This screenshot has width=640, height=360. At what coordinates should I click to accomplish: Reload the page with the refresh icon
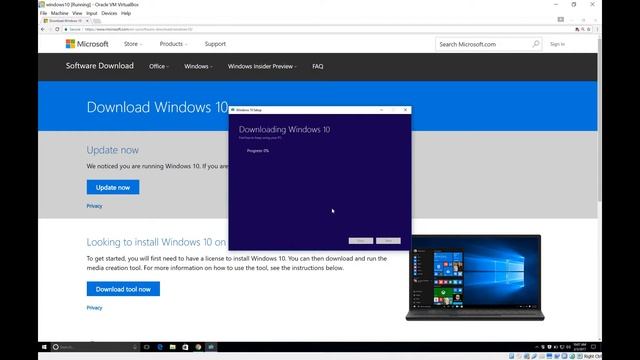57,29
